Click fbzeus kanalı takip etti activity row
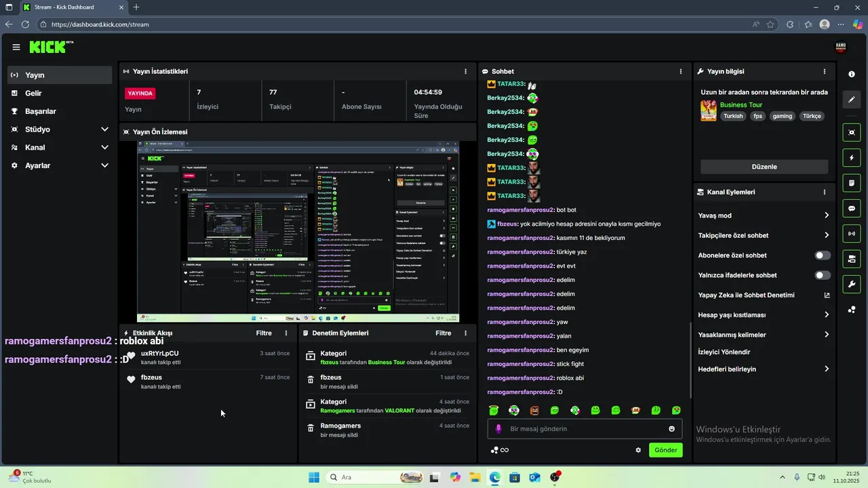This screenshot has width=868, height=488. [208, 382]
